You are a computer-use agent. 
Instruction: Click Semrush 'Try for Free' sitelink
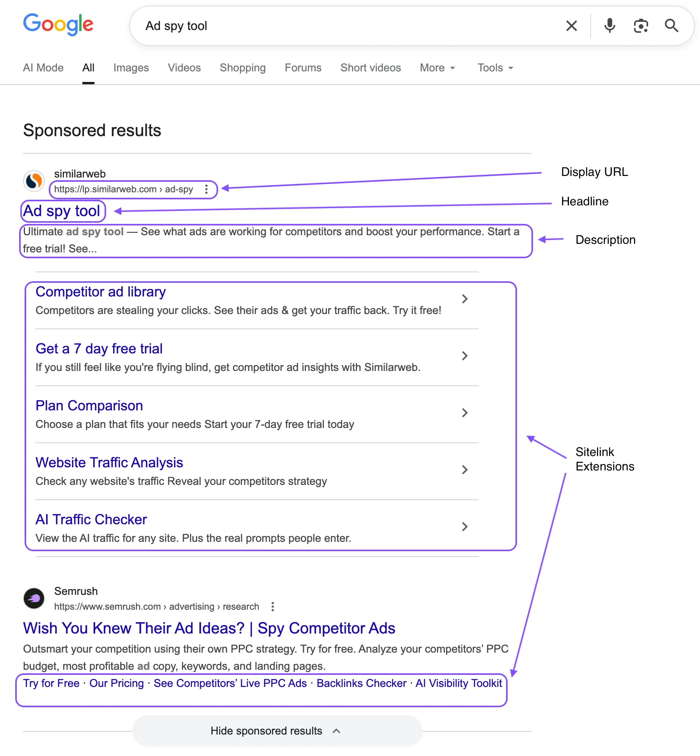[51, 683]
